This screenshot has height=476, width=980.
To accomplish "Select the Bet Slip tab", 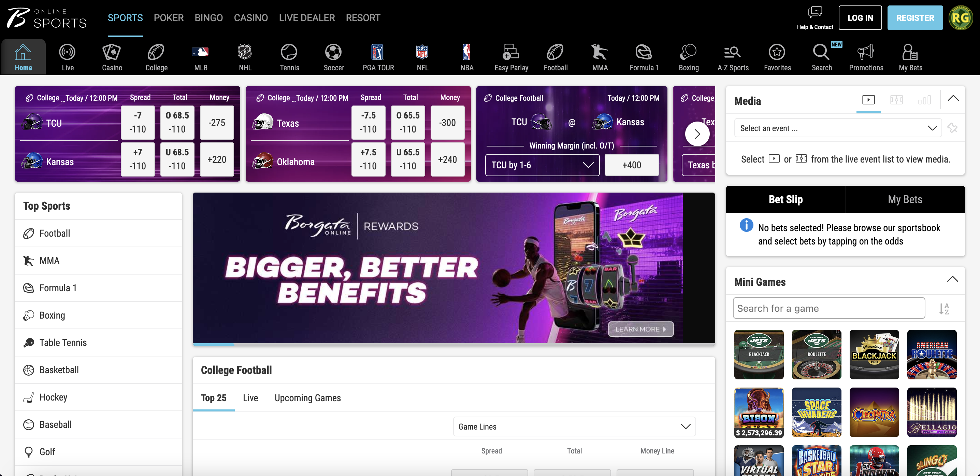I will [786, 199].
